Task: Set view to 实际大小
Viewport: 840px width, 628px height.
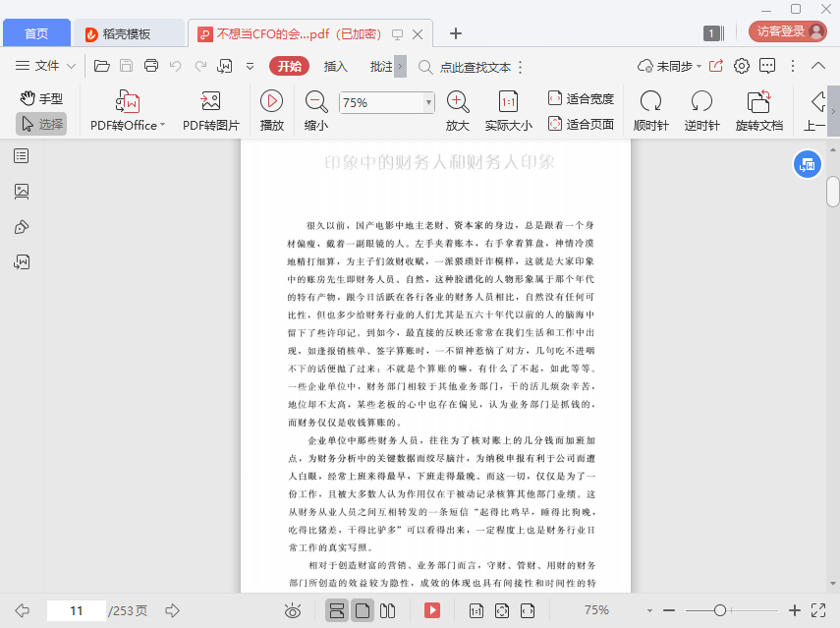Action: click(x=508, y=111)
